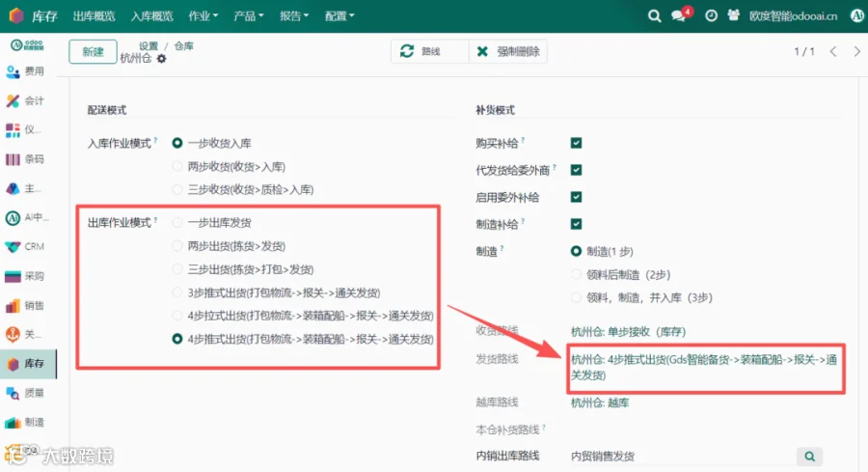Image resolution: width=868 pixels, height=472 pixels.
Task: Open the 主数据 app in sidebar
Action: point(22,189)
